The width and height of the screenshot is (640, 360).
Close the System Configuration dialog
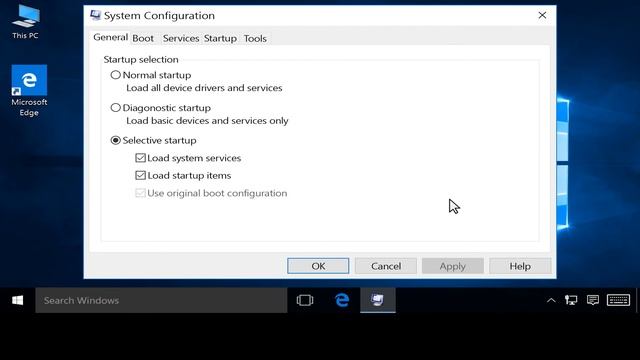pos(542,15)
